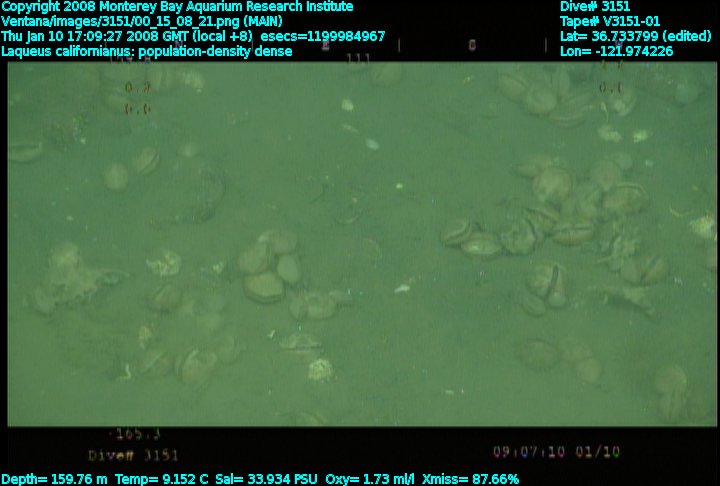
Task: Click the 111 heading number at top
Action: click(x=358, y=58)
